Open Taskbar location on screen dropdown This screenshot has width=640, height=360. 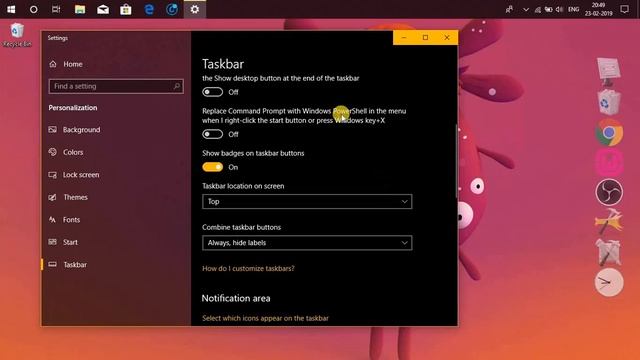(x=307, y=202)
